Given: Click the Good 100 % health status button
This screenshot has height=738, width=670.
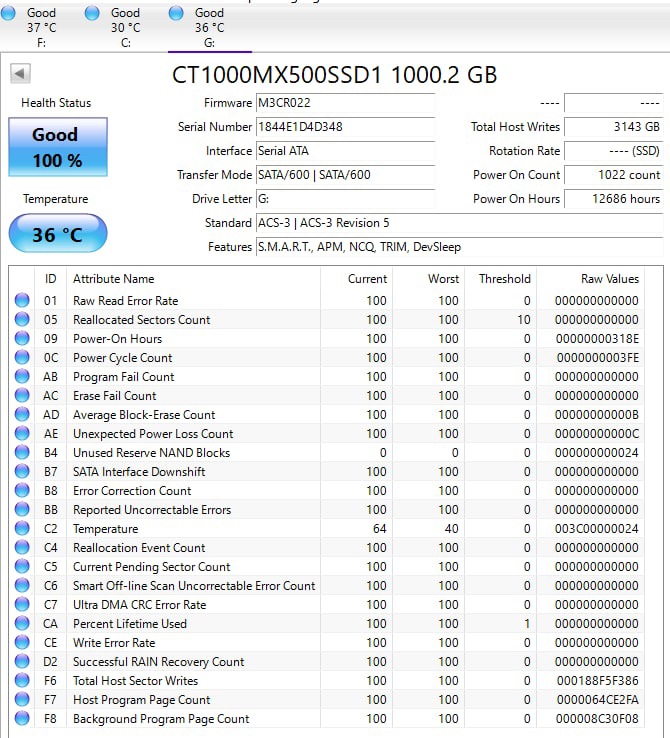Looking at the screenshot, I should (x=58, y=147).
